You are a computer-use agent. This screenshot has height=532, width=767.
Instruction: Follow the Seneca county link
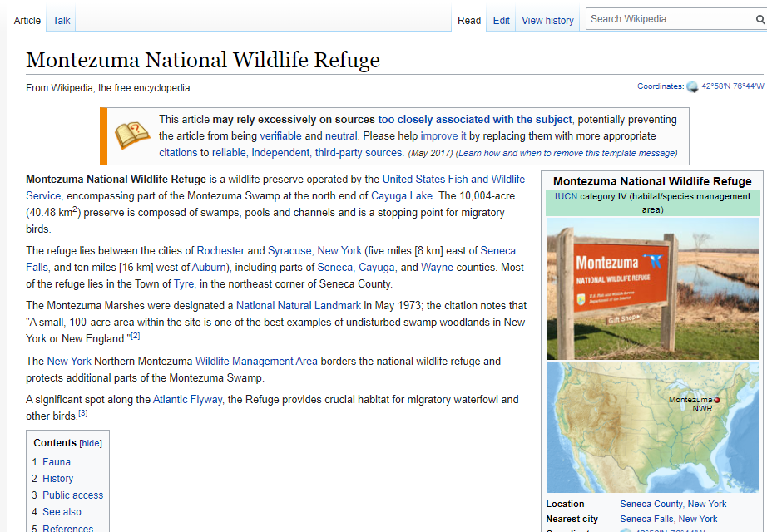click(x=334, y=267)
